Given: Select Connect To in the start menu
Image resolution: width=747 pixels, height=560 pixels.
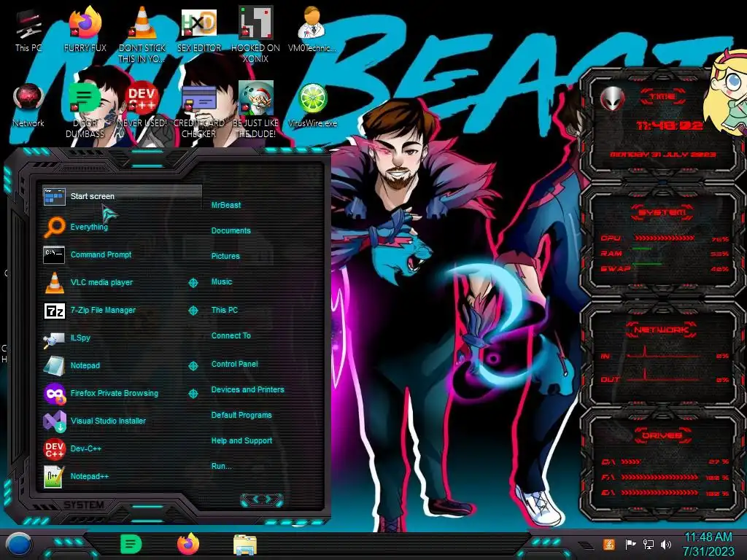Looking at the screenshot, I should (231, 335).
